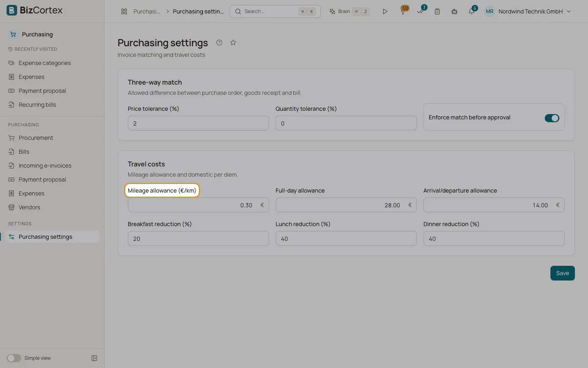Click the clipboard check icon

pyautogui.click(x=437, y=11)
